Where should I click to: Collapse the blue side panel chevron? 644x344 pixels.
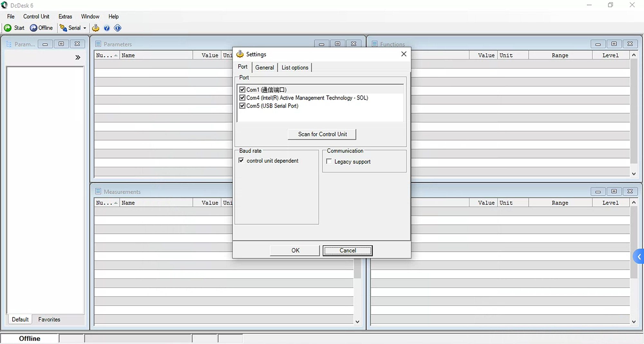click(639, 256)
